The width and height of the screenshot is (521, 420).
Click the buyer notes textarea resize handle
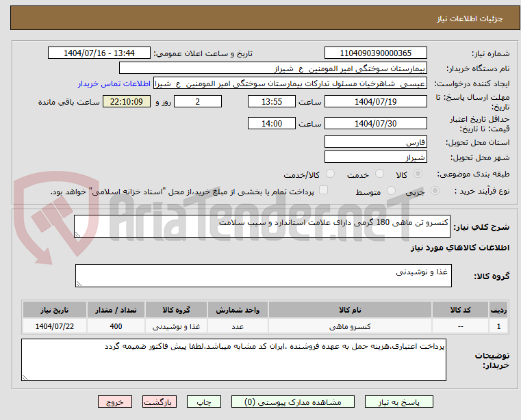pyautogui.click(x=25, y=377)
